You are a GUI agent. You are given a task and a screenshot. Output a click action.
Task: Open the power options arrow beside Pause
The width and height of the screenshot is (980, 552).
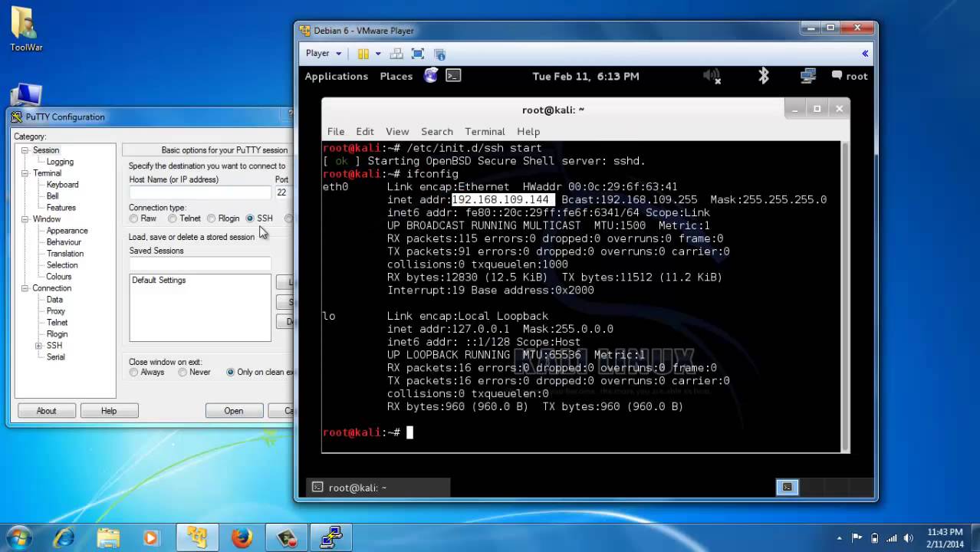378,54
